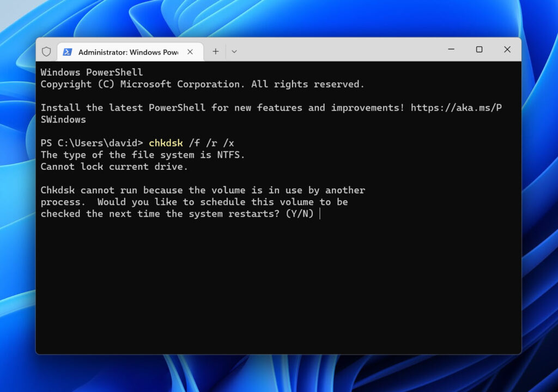The width and height of the screenshot is (558, 392).
Task: Open the terminal settings dropdown arrow
Action: click(x=234, y=51)
